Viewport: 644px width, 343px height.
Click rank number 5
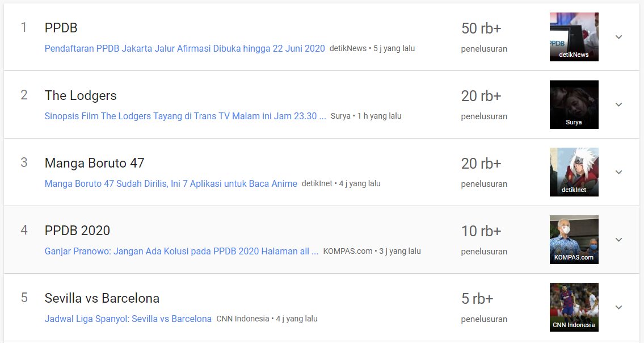point(24,298)
